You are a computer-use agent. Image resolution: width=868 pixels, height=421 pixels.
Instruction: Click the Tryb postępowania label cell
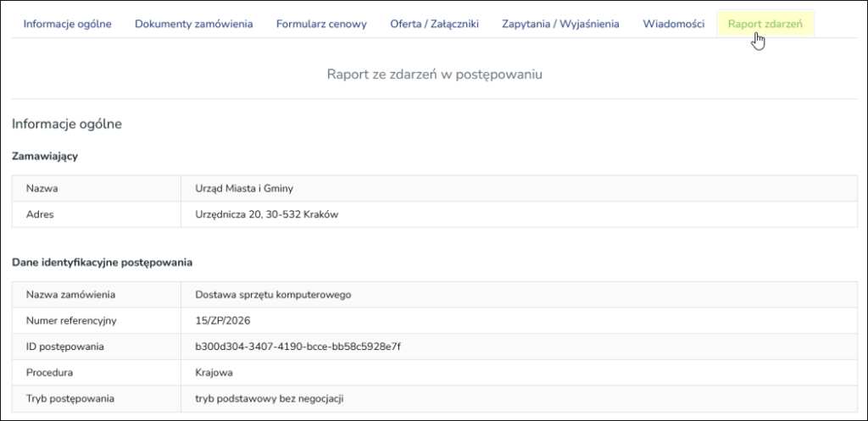tap(97, 398)
